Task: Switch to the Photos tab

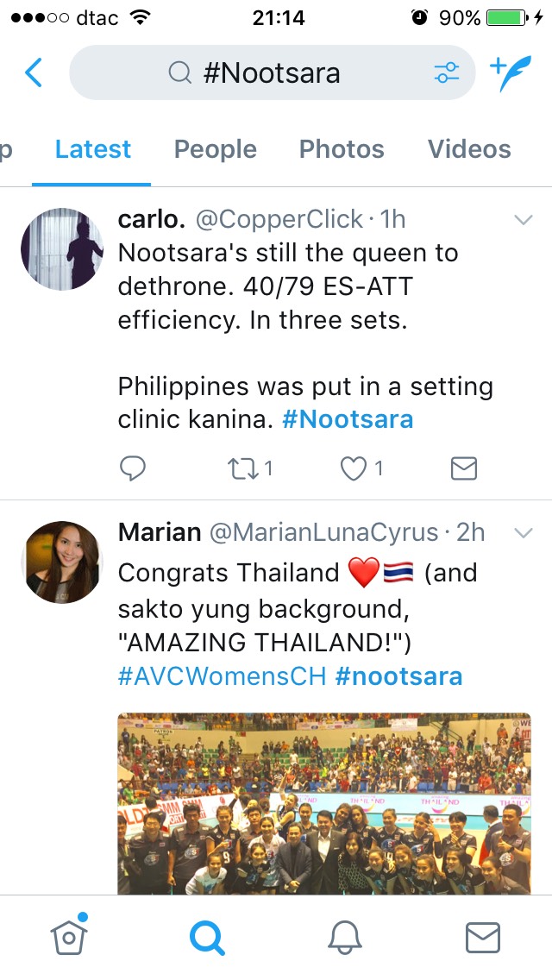Action: (x=342, y=149)
